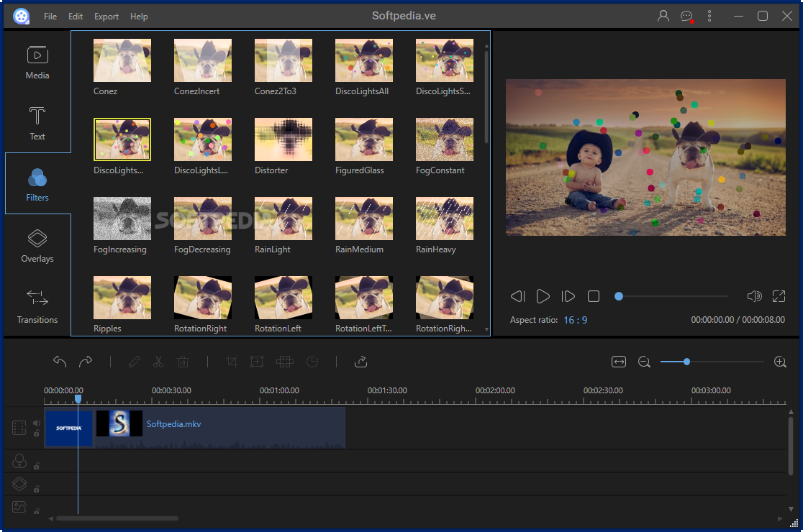The width and height of the screenshot is (803, 532).
Task: Click the preview playback progress slider
Action: (671, 296)
